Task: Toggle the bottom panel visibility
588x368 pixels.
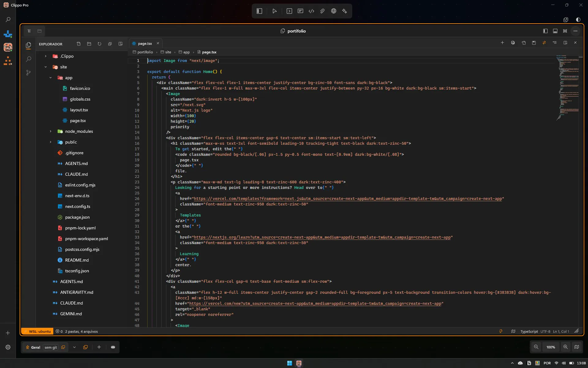Action: click(555, 31)
